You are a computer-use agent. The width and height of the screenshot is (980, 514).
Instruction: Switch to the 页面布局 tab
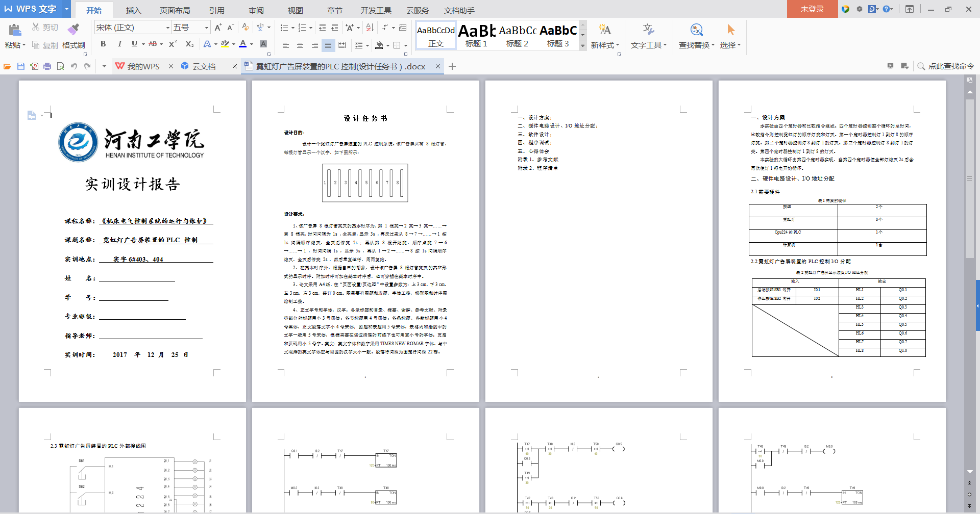[175, 10]
